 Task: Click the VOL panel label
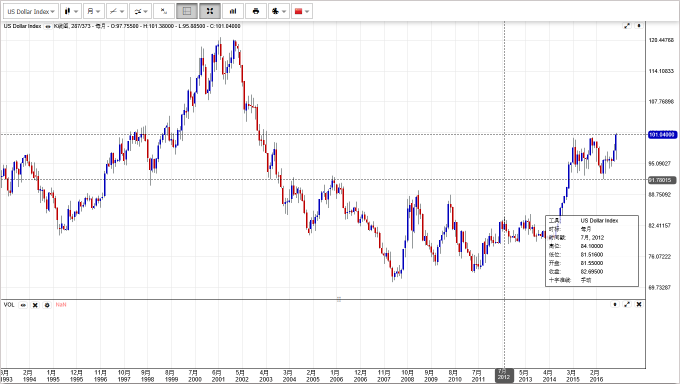[9, 305]
